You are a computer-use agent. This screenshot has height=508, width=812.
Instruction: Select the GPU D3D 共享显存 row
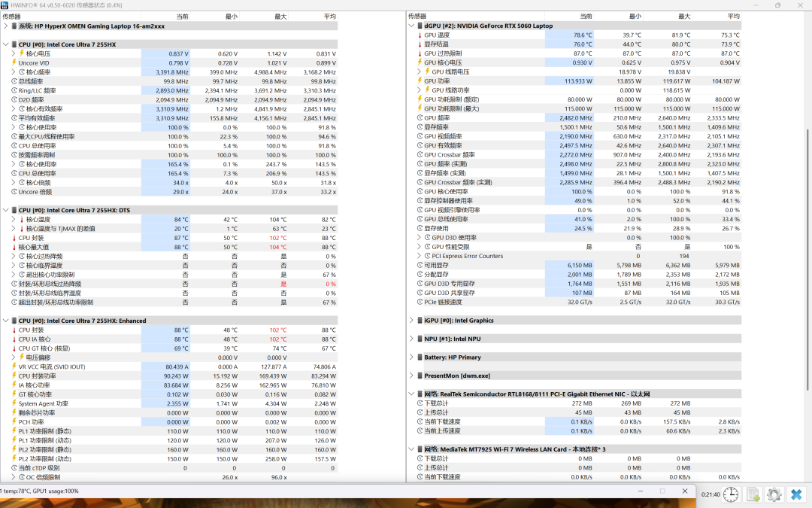[x=574, y=292]
